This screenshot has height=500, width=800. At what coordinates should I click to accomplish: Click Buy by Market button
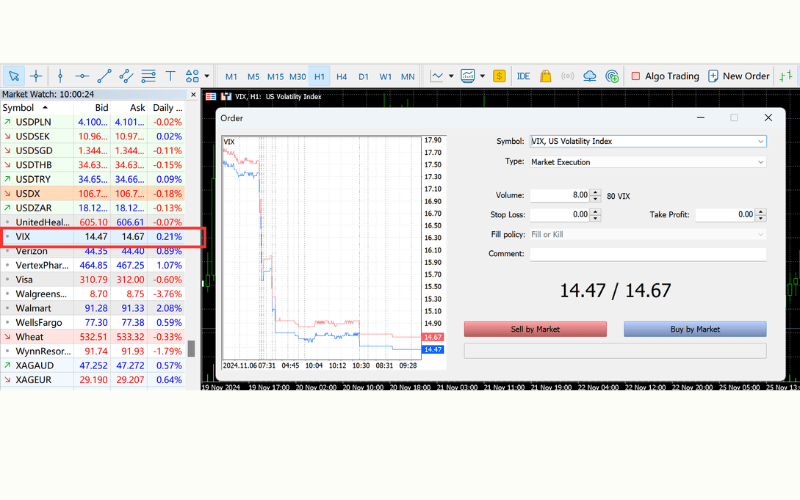point(694,329)
